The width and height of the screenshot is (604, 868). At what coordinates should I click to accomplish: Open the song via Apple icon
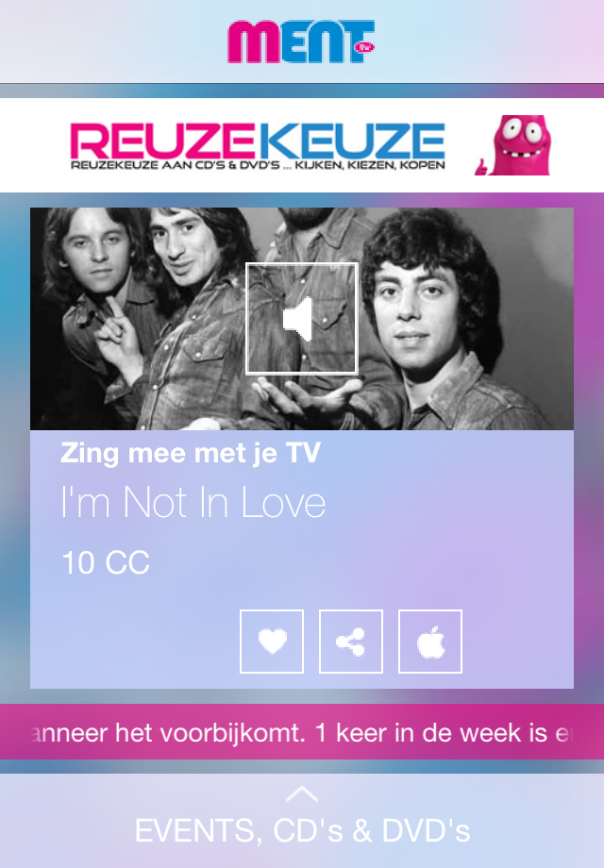430,642
